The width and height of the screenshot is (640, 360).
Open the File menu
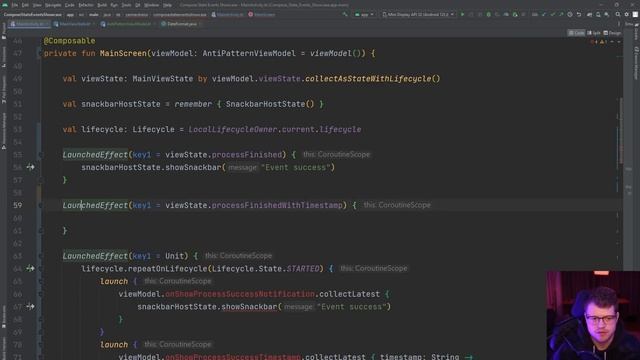tap(15, 5)
